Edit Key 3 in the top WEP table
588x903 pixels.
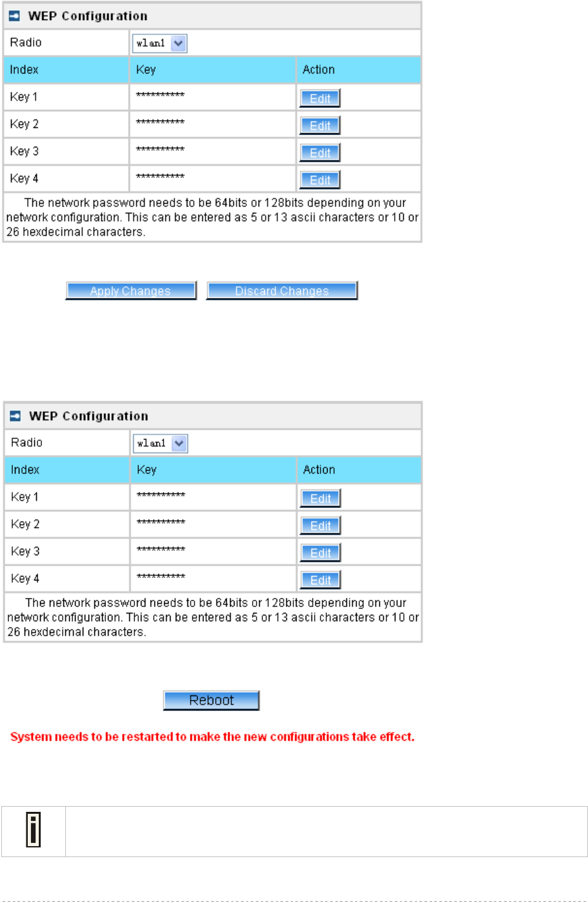320,153
